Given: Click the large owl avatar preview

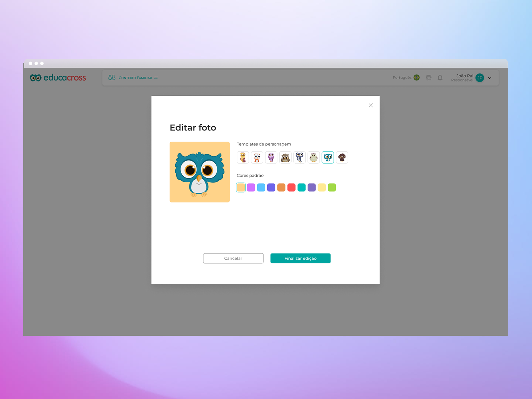Looking at the screenshot, I should click(x=199, y=172).
